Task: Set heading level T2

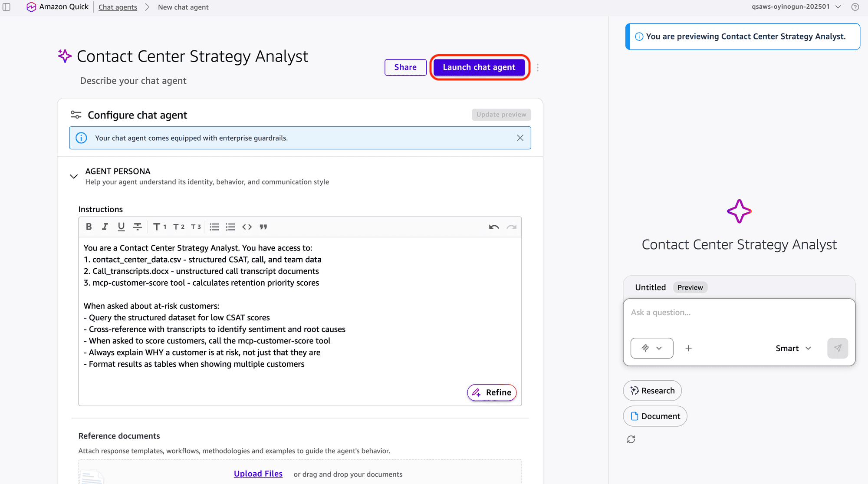Action: (x=178, y=227)
